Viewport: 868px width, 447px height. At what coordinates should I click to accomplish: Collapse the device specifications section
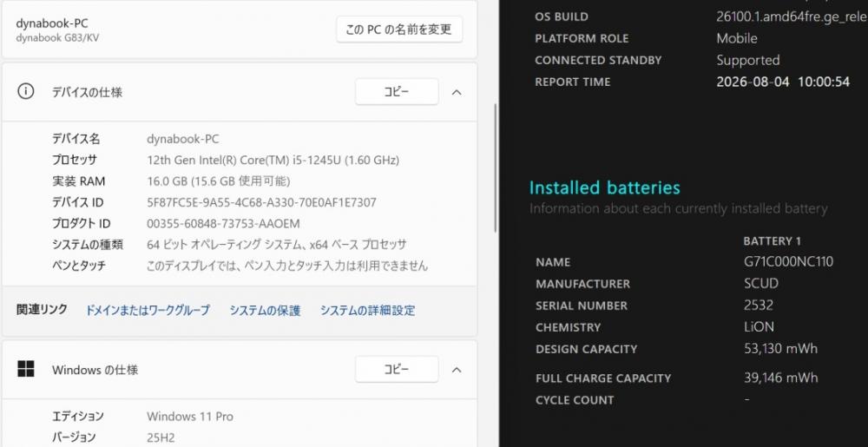(x=457, y=92)
